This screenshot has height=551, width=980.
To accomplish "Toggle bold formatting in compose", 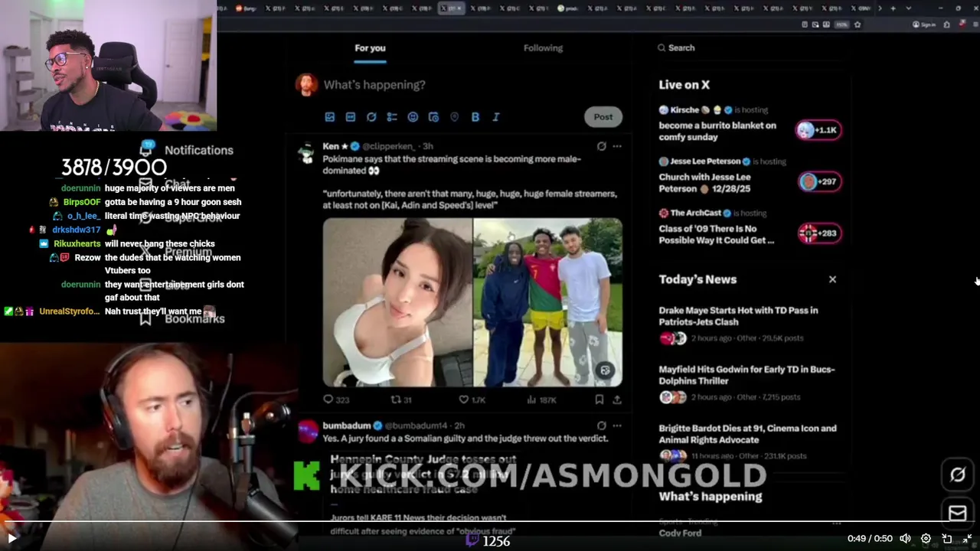I will tap(475, 117).
